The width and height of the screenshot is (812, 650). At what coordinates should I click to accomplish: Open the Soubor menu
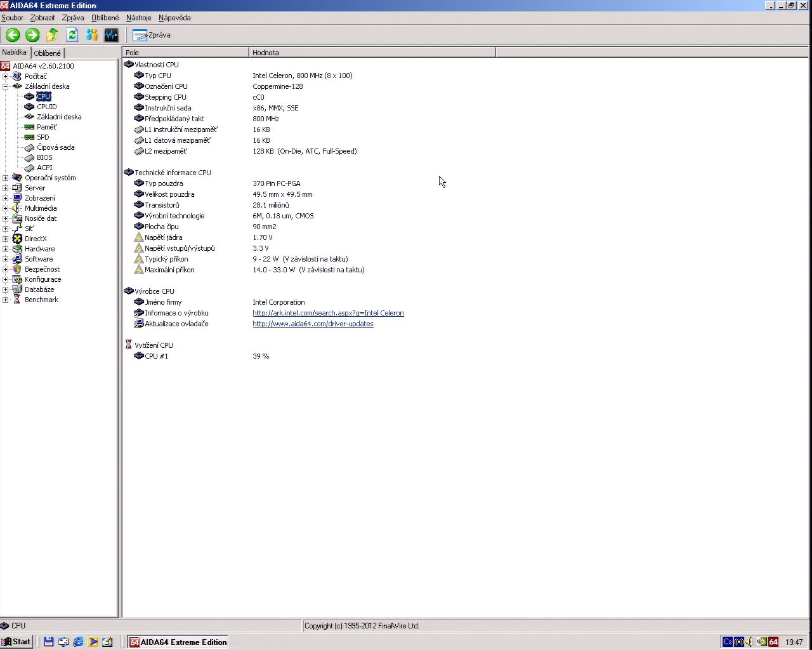coord(12,18)
